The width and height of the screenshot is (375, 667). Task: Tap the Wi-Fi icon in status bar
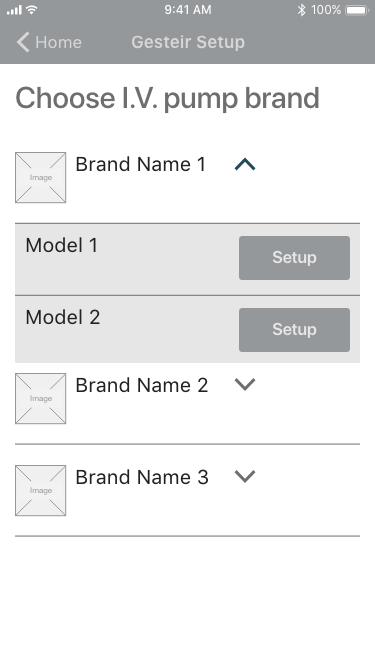[x=31, y=9]
